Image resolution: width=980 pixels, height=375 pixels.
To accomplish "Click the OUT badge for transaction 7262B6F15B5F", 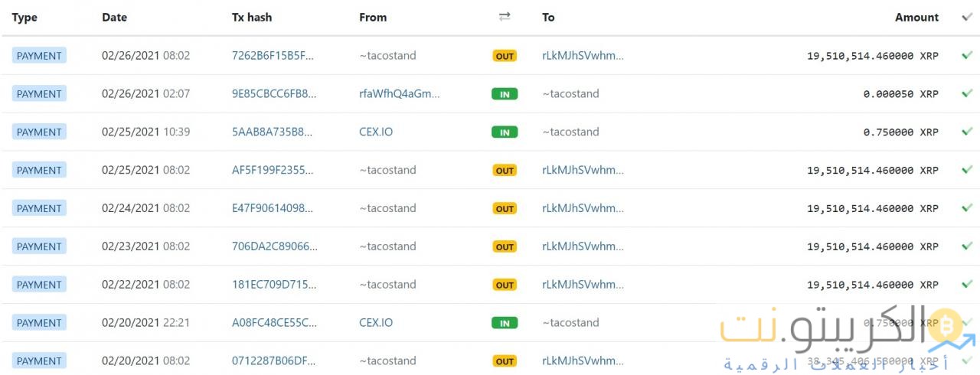I will [x=505, y=56].
